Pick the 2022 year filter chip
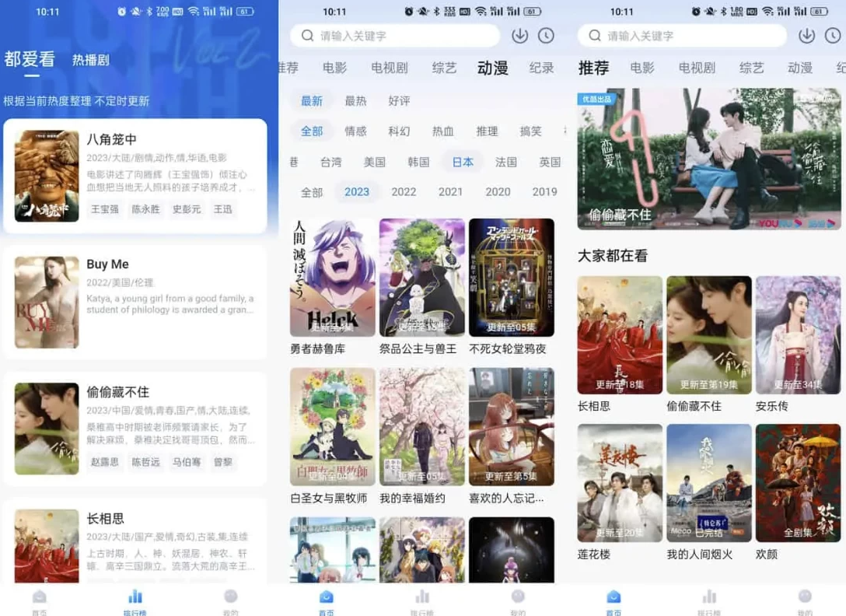Image resolution: width=846 pixels, height=616 pixels. pos(404,191)
